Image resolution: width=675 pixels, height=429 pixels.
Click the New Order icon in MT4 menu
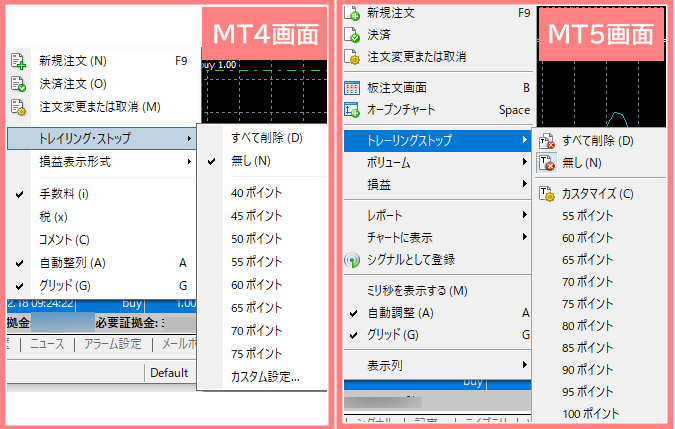(19, 61)
